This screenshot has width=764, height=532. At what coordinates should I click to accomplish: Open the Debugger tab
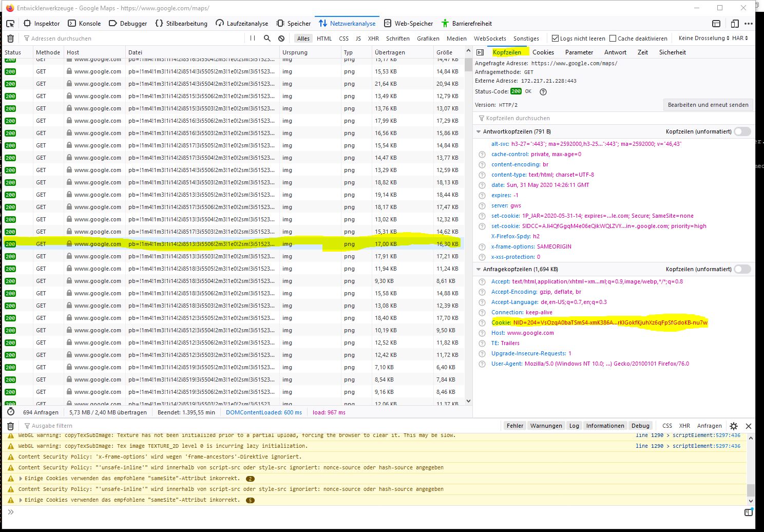pos(128,24)
